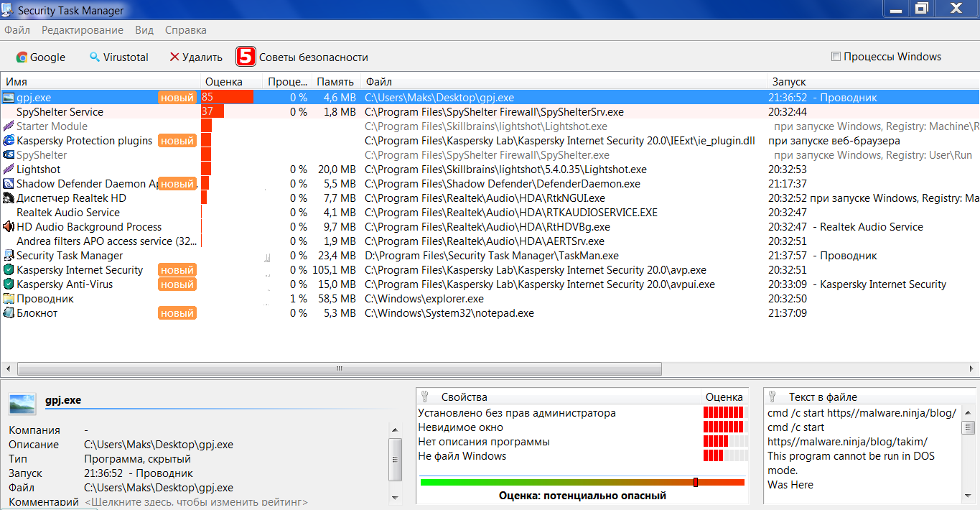
Task: Click the gpj.exe thumbnail in details pane
Action: pyautogui.click(x=22, y=404)
